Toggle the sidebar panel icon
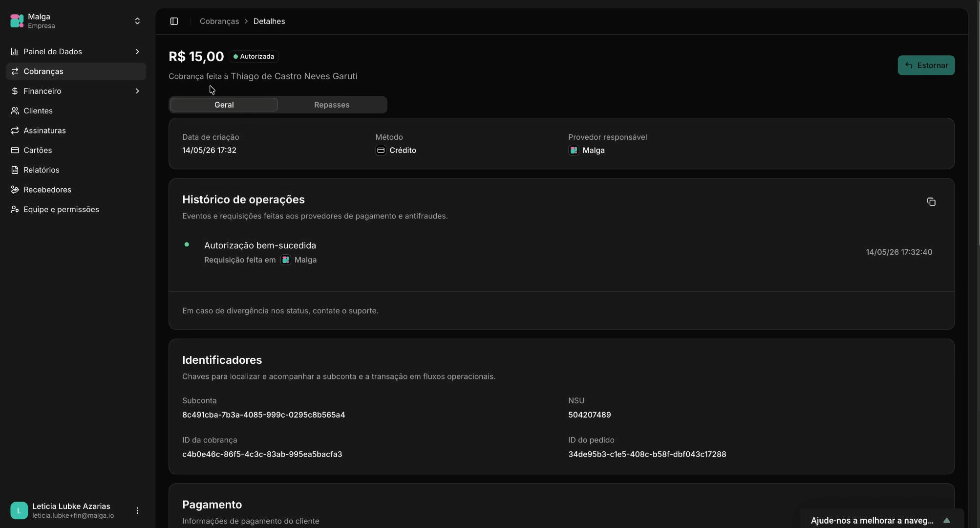 174,21
